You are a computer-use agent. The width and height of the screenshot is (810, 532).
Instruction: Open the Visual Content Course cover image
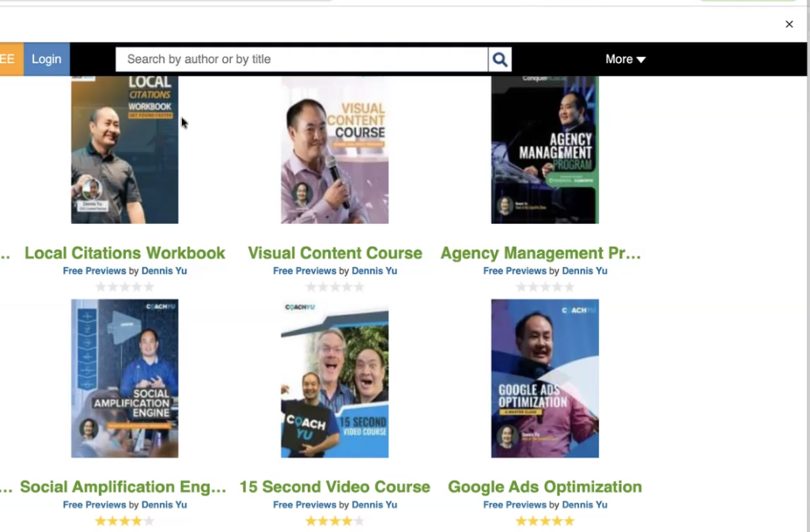click(335, 149)
